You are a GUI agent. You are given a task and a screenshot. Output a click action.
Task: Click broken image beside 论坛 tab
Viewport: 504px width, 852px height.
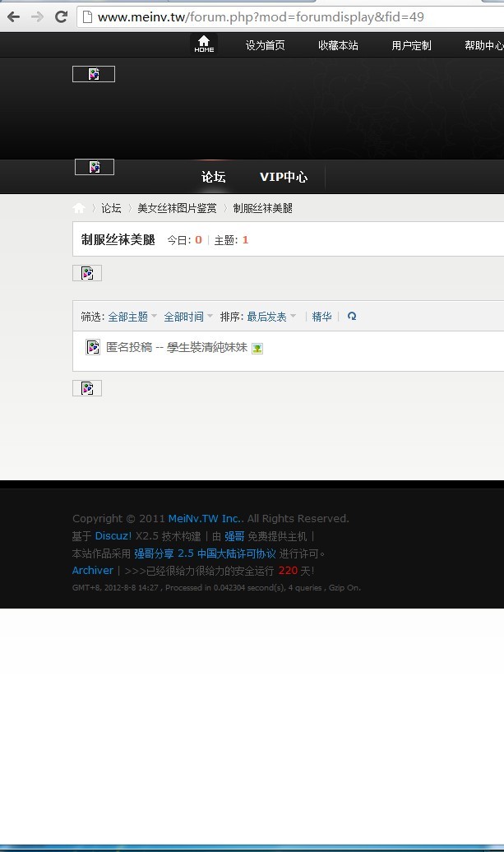click(x=95, y=167)
